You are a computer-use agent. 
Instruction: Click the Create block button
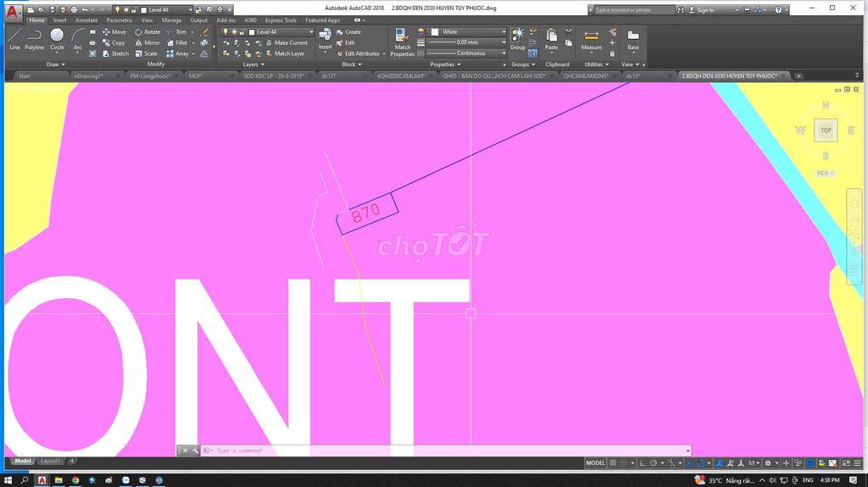tap(348, 32)
